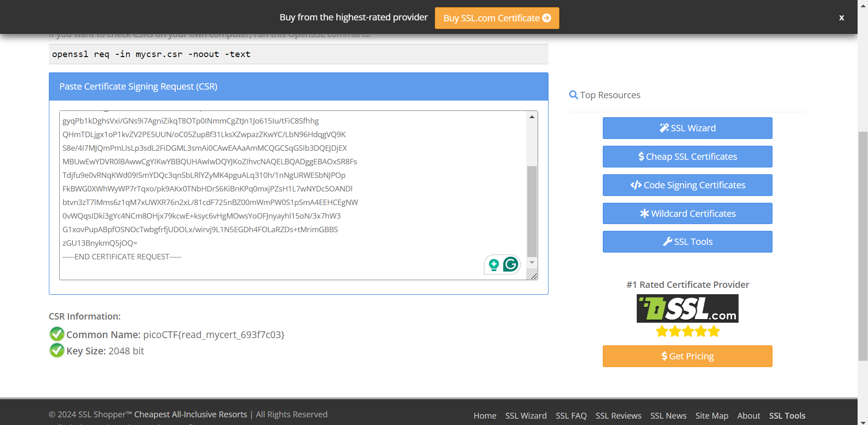Screen dimensions: 868x425
Task: Open the SSL Tools sidebar button
Action: (687, 242)
